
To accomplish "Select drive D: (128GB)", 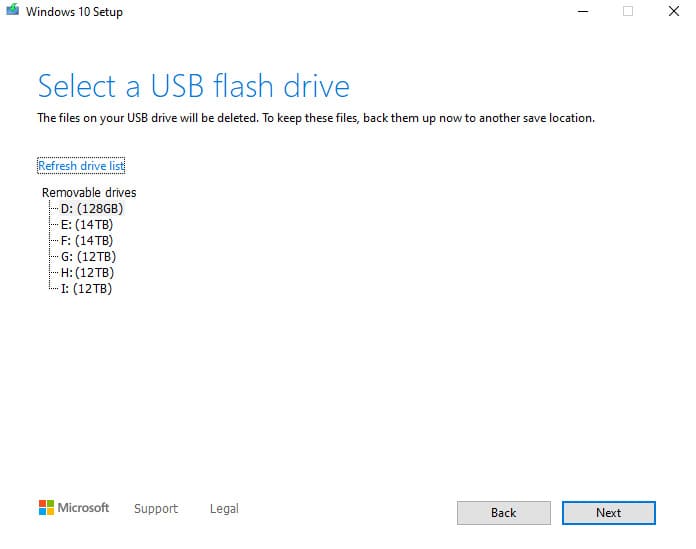I will click(x=91, y=208).
